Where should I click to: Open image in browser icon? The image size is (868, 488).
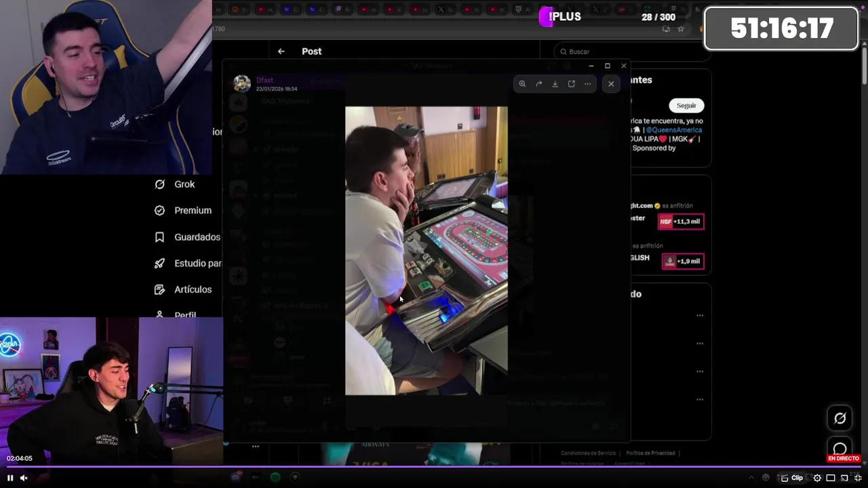572,84
